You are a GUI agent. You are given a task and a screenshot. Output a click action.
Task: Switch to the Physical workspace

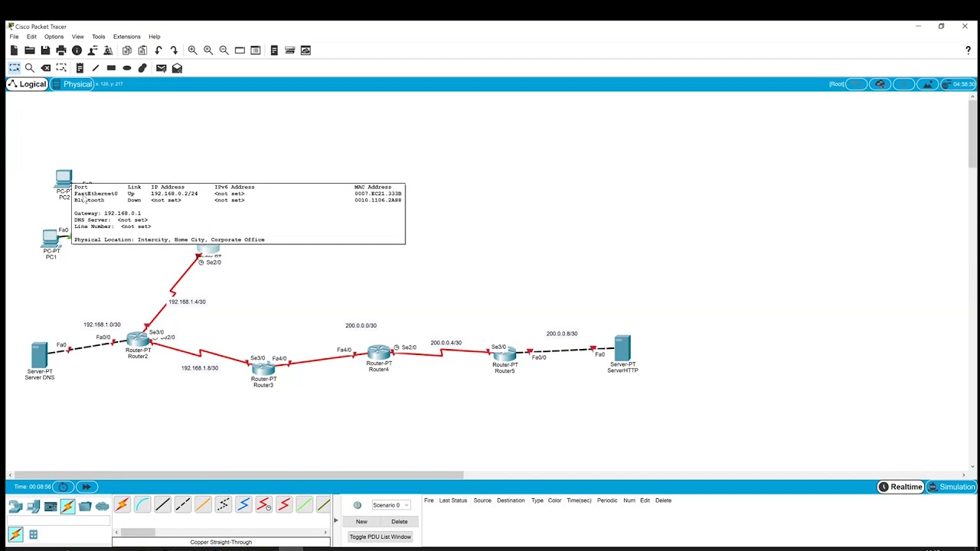click(72, 84)
